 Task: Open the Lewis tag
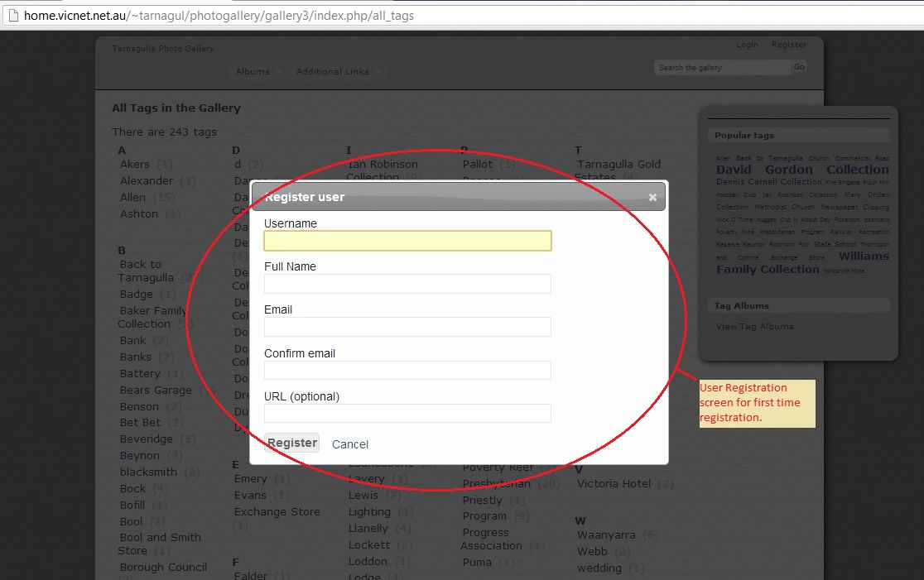pos(363,496)
